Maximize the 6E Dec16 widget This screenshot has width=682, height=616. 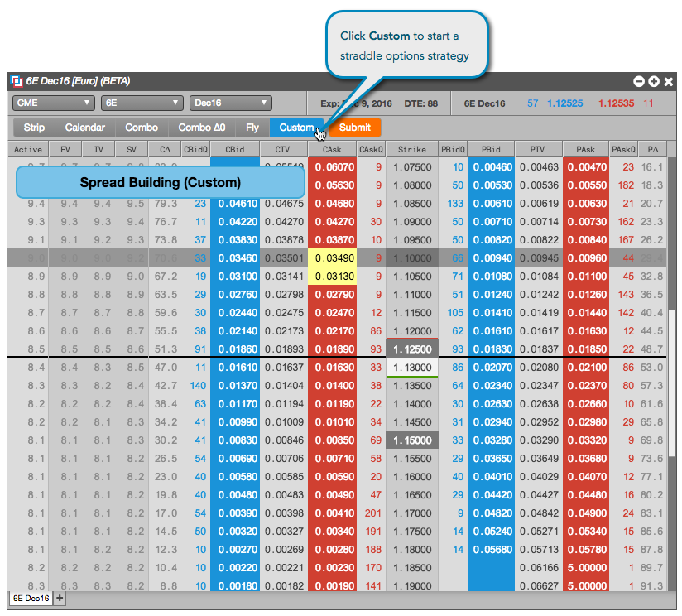[654, 81]
